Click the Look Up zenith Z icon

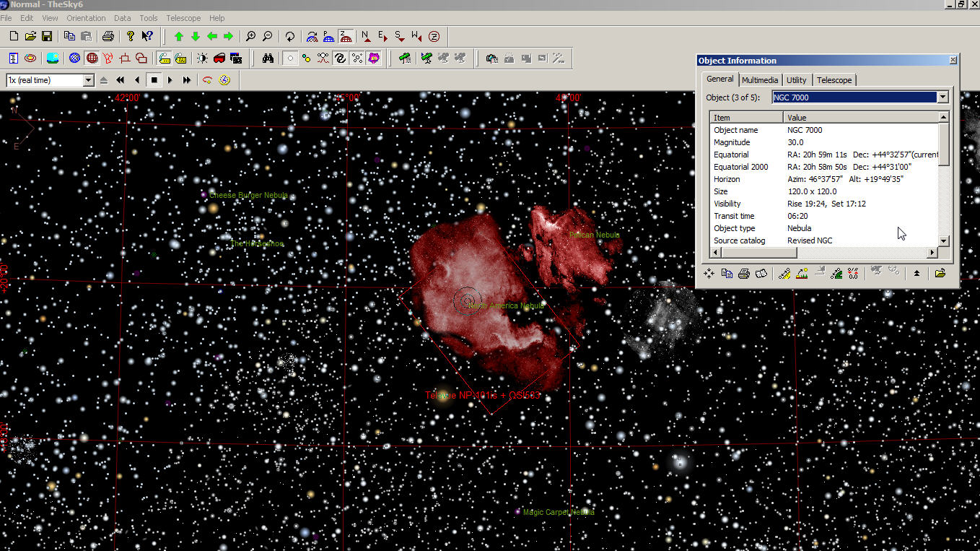[x=434, y=36]
